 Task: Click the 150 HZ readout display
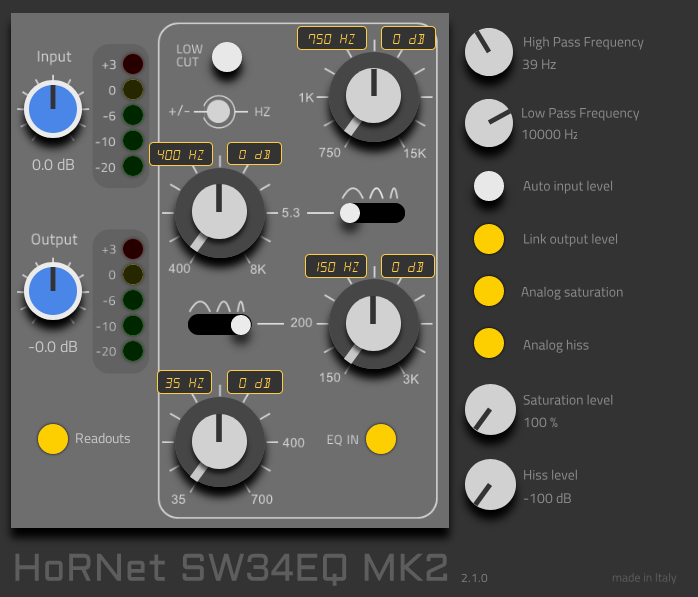coord(336,266)
